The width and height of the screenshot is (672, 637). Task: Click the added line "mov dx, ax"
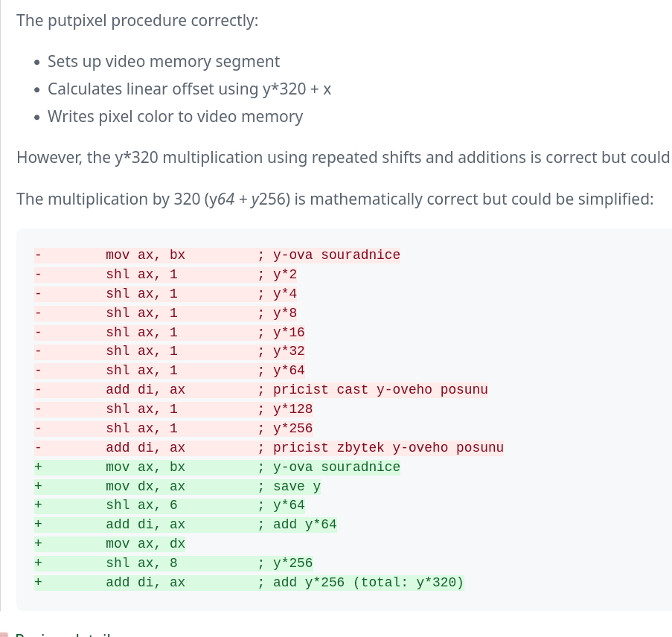tap(145, 487)
